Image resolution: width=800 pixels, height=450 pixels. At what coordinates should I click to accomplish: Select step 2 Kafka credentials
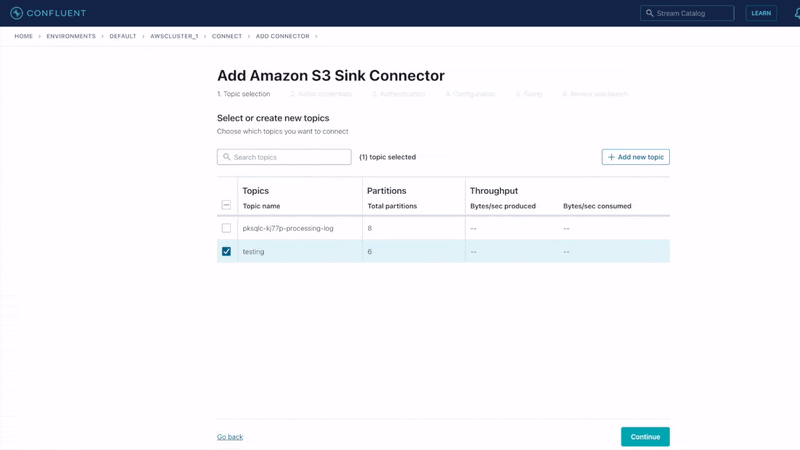pos(321,94)
